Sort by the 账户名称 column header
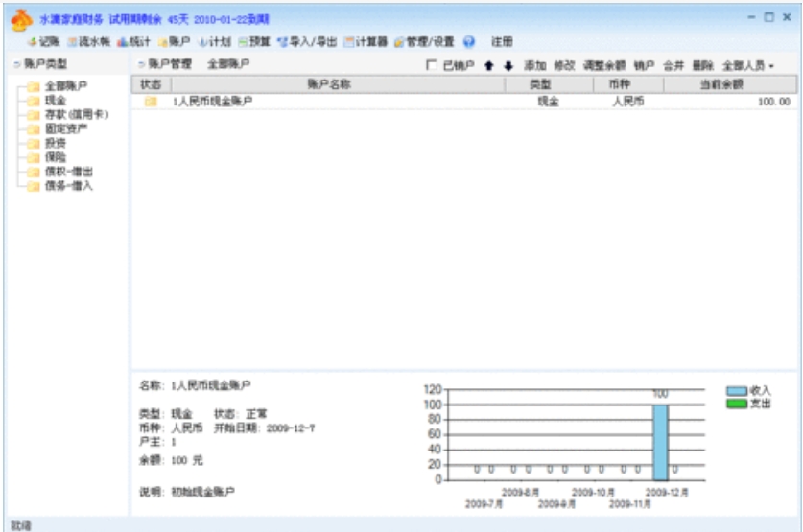 (338, 84)
